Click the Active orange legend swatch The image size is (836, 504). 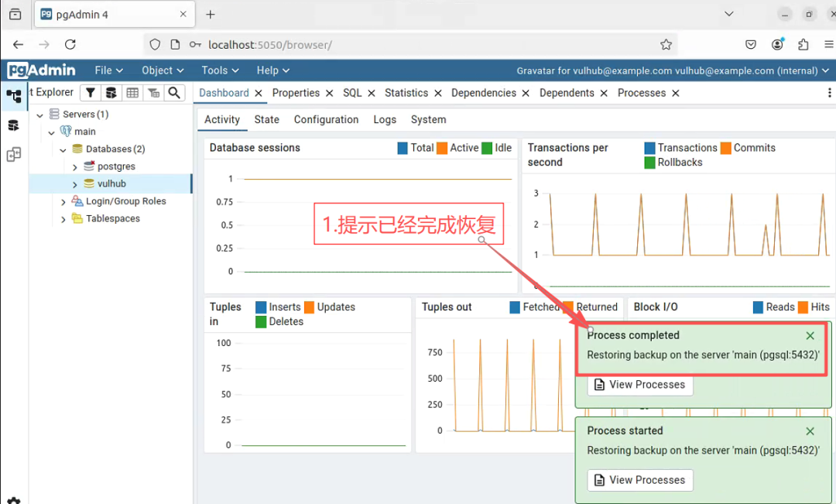[x=442, y=148]
